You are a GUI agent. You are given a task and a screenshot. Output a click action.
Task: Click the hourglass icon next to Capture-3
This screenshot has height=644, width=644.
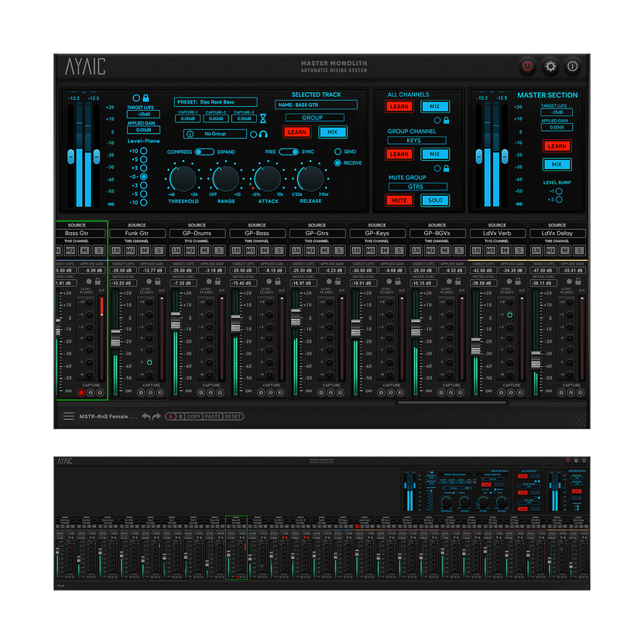tap(263, 118)
